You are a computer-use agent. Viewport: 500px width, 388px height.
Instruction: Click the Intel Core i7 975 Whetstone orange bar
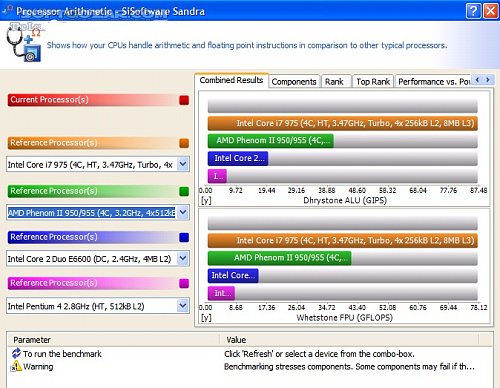click(x=343, y=241)
